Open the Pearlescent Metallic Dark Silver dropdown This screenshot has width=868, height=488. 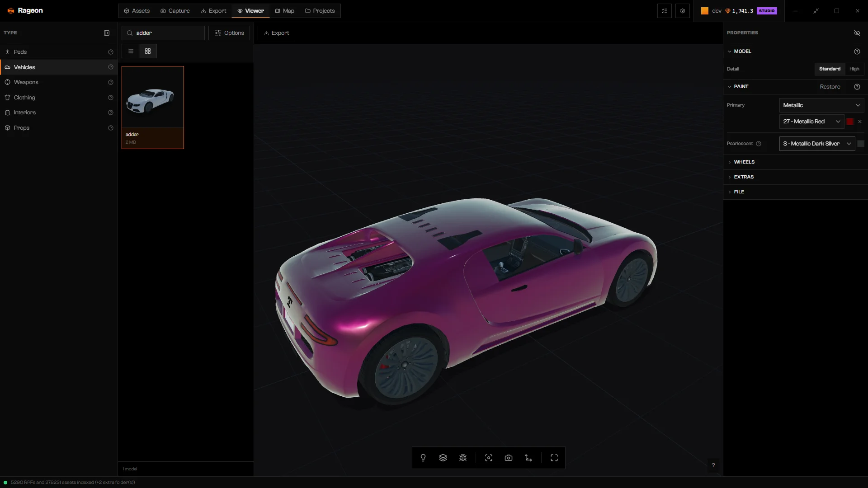click(x=817, y=144)
